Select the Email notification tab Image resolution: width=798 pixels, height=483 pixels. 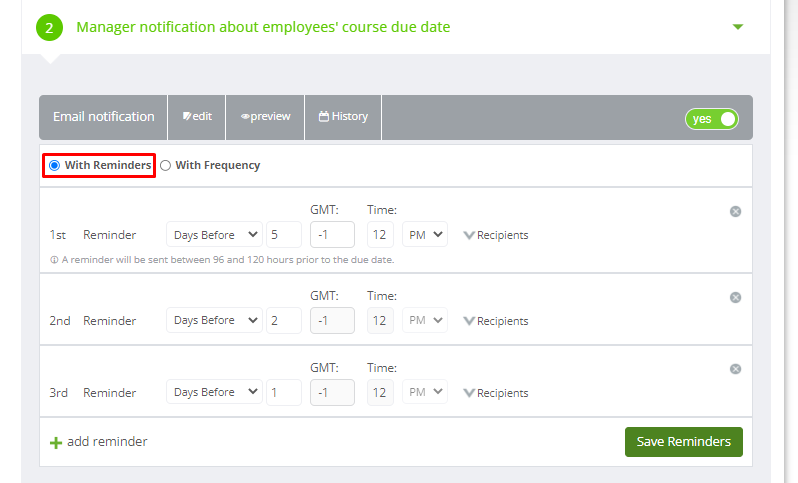click(x=103, y=117)
